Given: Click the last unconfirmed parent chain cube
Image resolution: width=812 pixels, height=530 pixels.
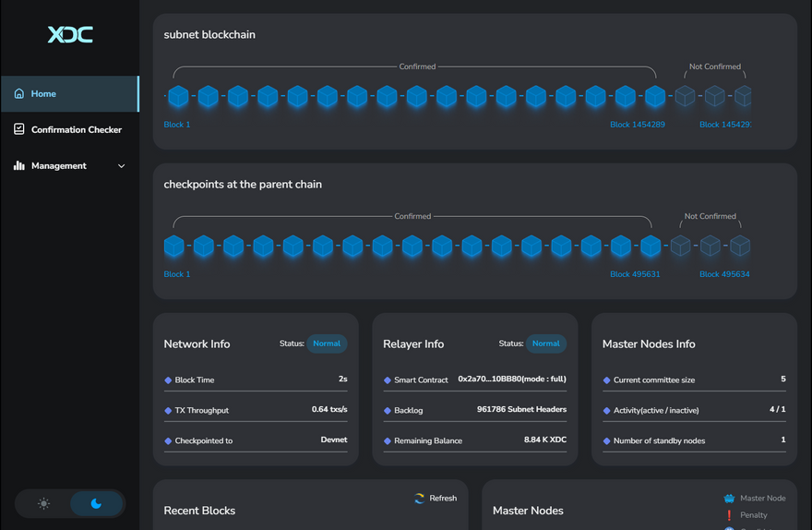Looking at the screenshot, I should [x=740, y=246].
